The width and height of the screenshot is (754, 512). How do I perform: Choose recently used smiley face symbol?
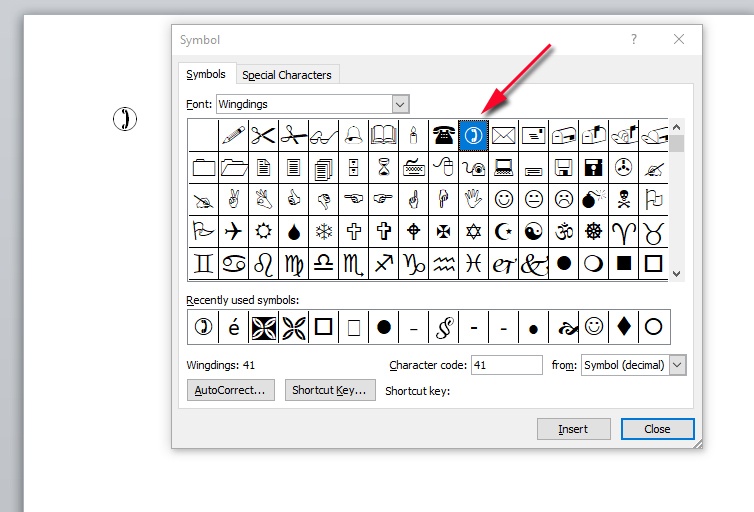pos(593,327)
